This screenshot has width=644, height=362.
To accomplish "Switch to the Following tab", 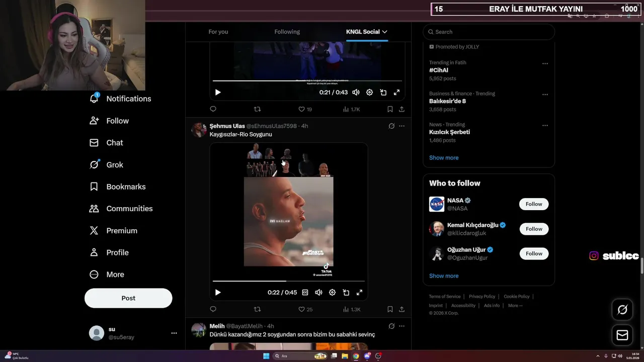I will pos(287,32).
